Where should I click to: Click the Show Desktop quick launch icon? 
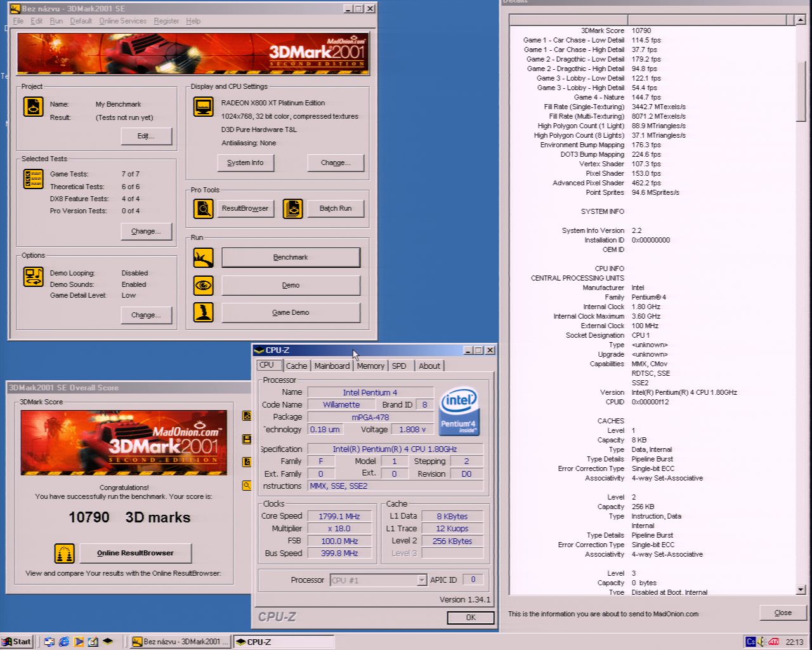(x=49, y=642)
